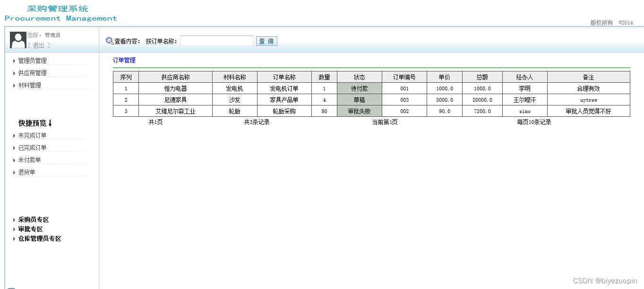Click material cell 沙发
The width and height of the screenshot is (644, 289).
coord(235,100)
